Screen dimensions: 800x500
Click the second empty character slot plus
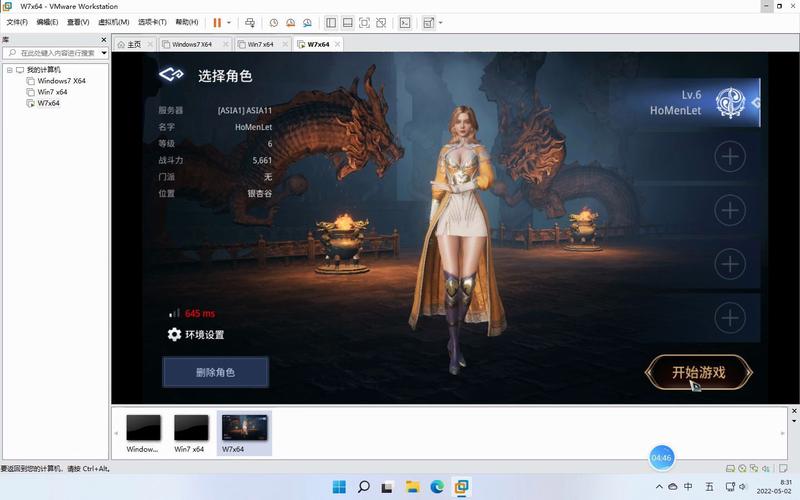(x=730, y=210)
